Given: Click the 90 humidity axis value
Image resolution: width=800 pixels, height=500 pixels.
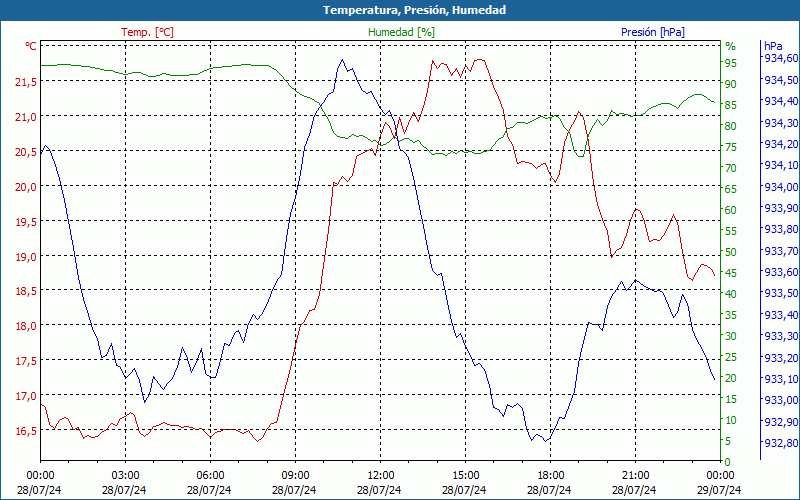Looking at the screenshot, I should coord(731,84).
